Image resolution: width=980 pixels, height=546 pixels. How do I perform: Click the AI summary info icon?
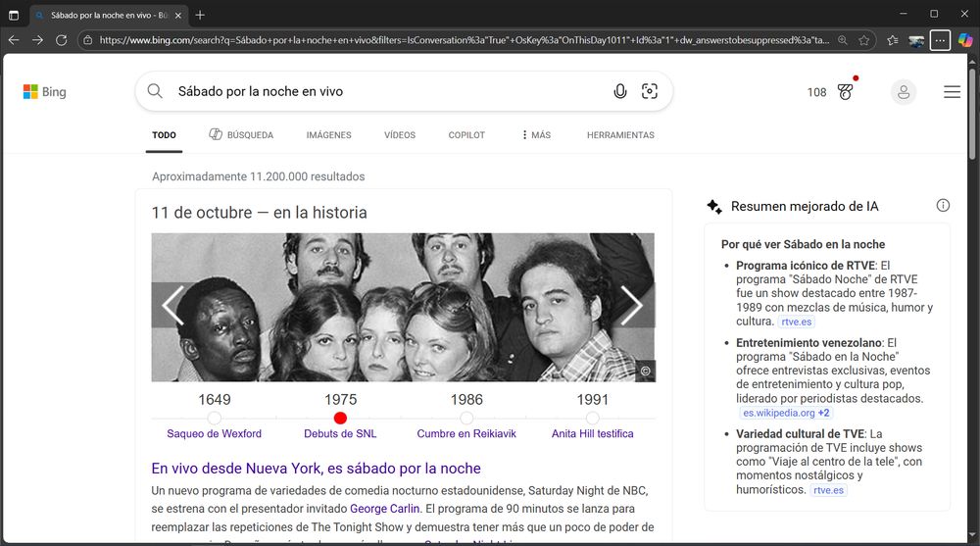(x=943, y=206)
